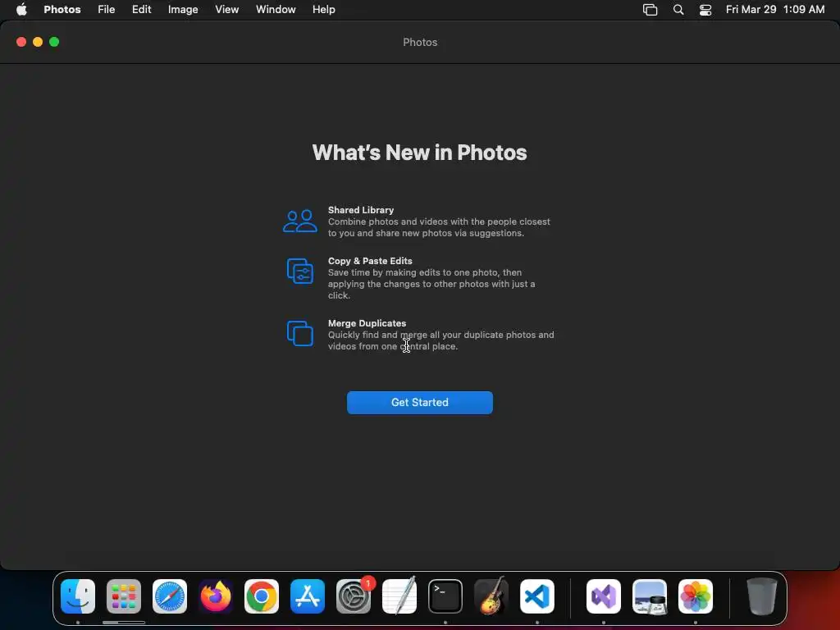
Task: Click the Get Started button
Action: 419,402
